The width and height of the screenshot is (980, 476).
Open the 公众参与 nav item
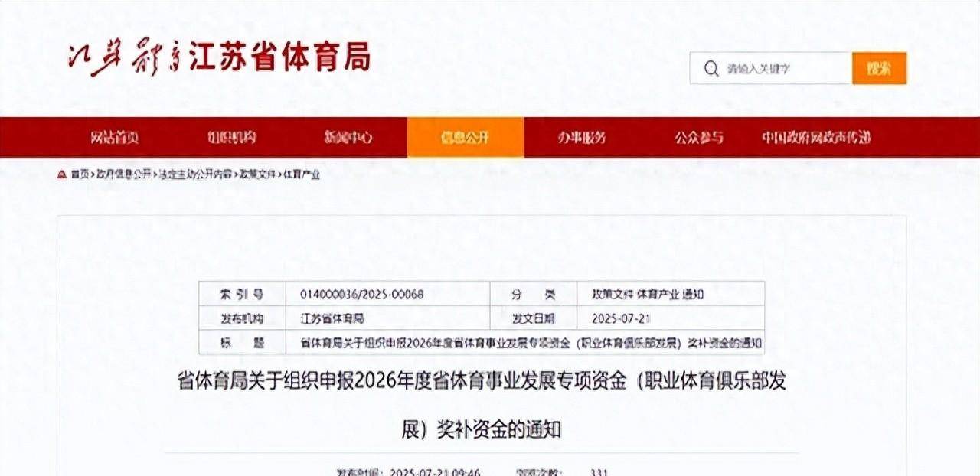(x=698, y=138)
